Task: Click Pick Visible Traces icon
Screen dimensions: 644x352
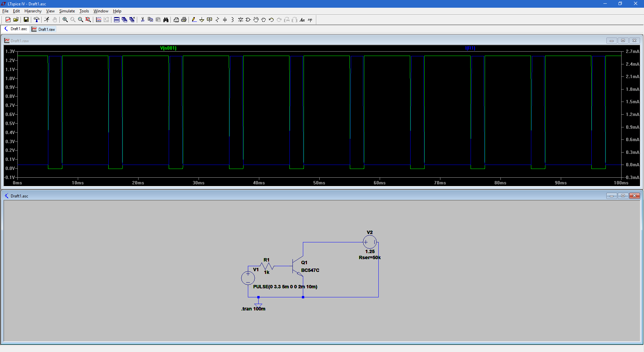Action: pyautogui.click(x=99, y=20)
